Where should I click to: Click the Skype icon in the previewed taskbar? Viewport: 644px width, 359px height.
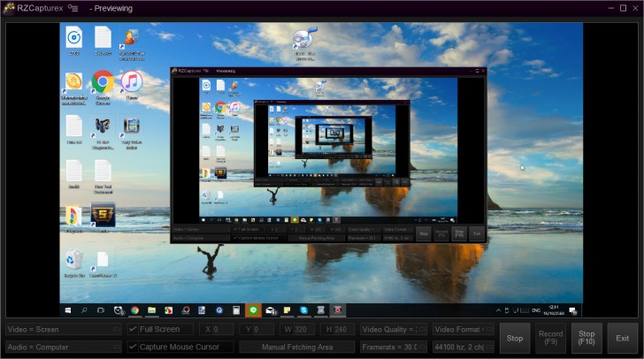304,310
